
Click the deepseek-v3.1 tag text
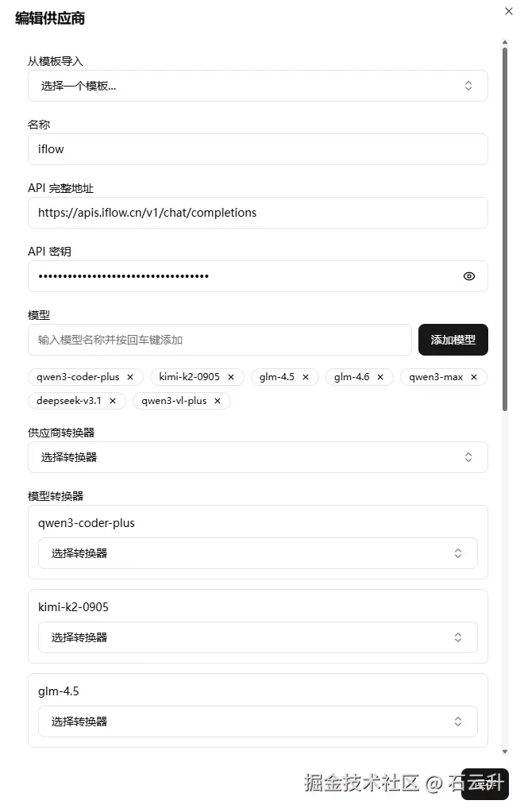[69, 401]
